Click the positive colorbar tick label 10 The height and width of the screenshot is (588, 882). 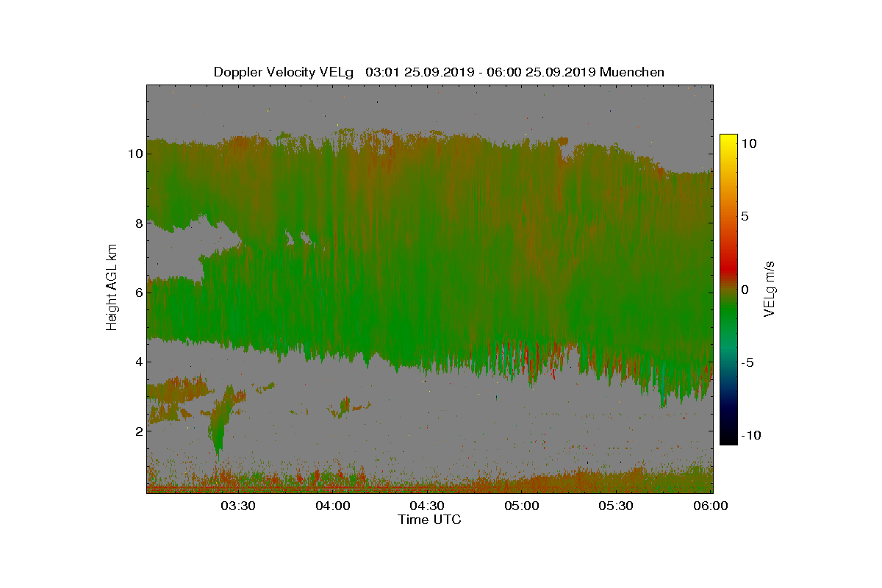pos(750,144)
